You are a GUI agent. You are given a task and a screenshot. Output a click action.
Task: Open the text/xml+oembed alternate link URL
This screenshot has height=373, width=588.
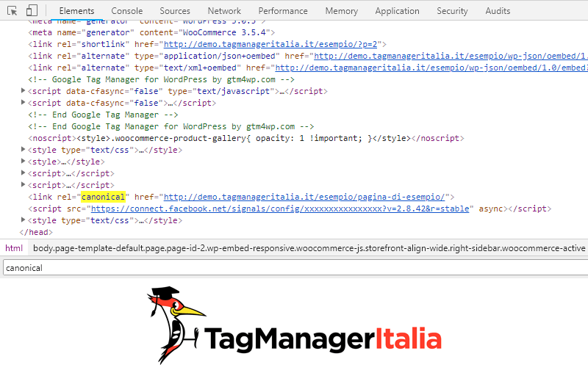point(431,68)
